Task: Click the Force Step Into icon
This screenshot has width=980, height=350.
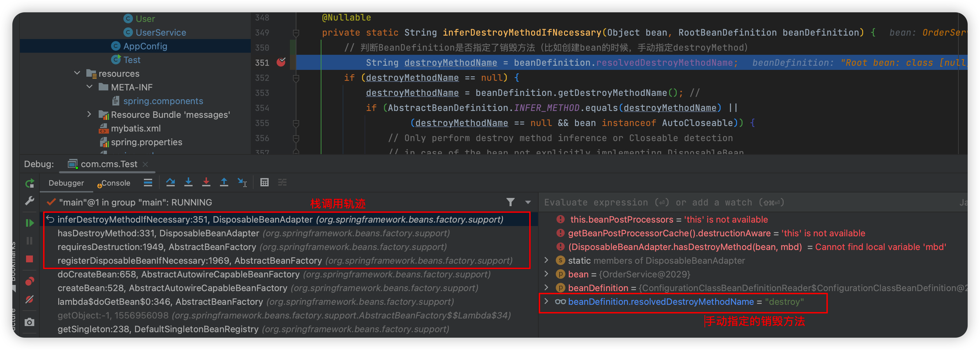Action: (x=206, y=183)
